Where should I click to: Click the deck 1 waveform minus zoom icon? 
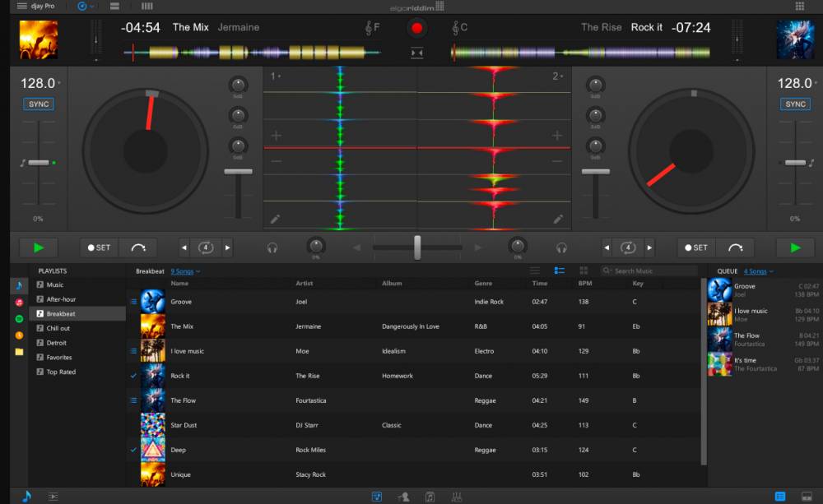click(x=276, y=161)
